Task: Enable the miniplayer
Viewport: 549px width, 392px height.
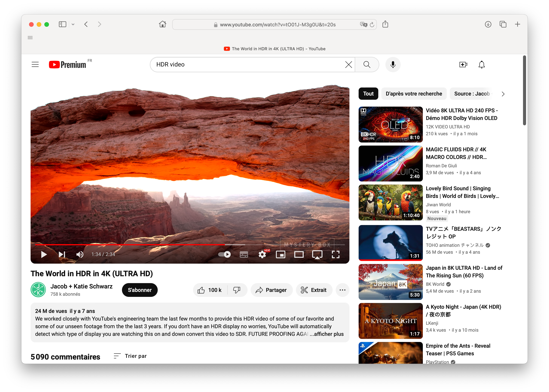Action: click(280, 254)
